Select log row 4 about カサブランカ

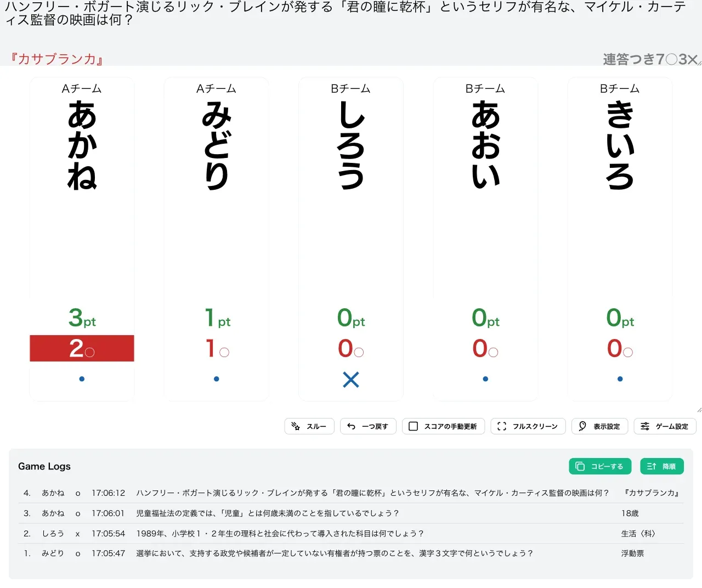tap(351, 493)
